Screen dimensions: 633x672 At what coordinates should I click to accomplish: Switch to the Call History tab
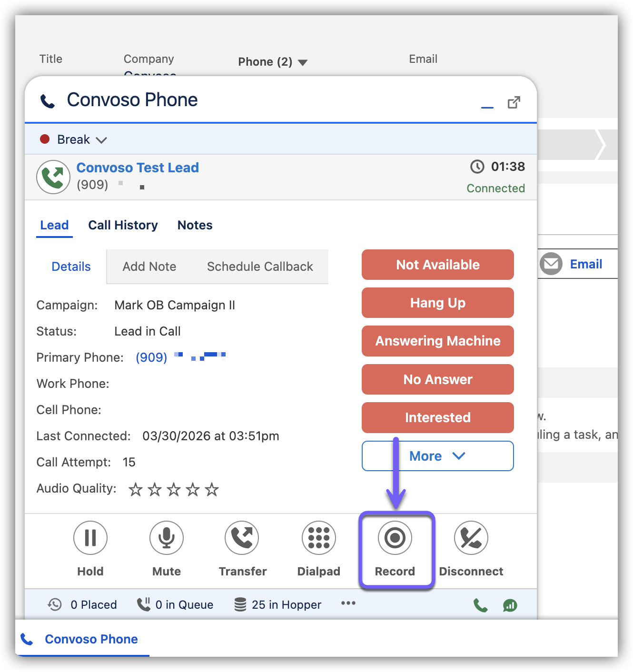(123, 225)
